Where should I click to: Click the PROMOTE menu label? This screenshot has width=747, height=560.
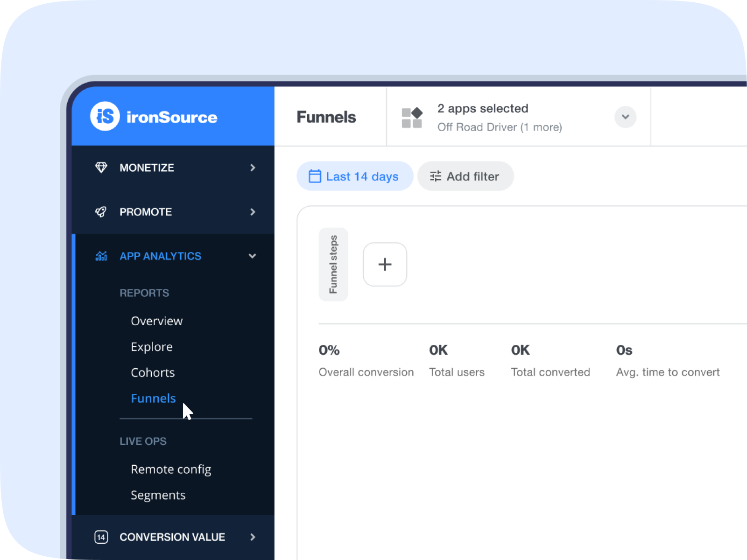tap(146, 212)
